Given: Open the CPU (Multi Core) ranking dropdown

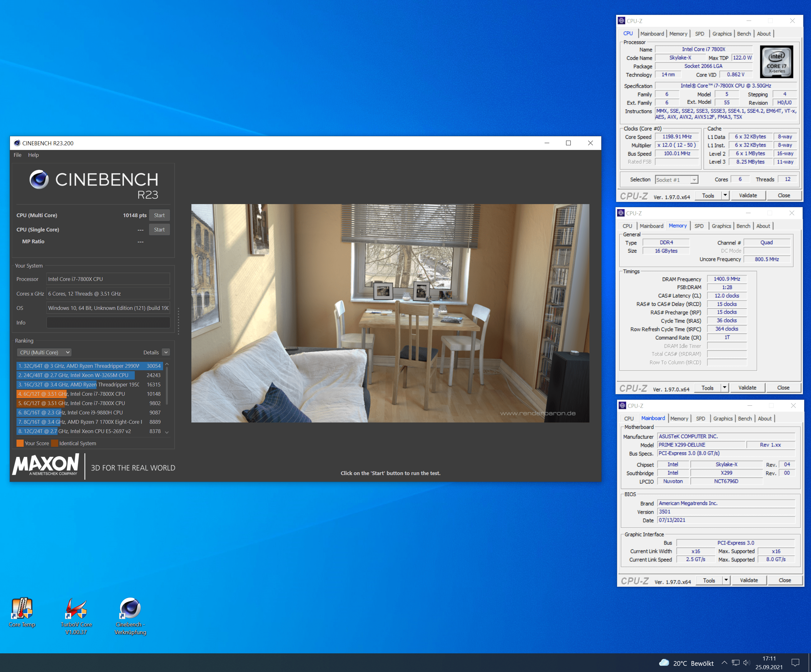Looking at the screenshot, I should tap(45, 352).
